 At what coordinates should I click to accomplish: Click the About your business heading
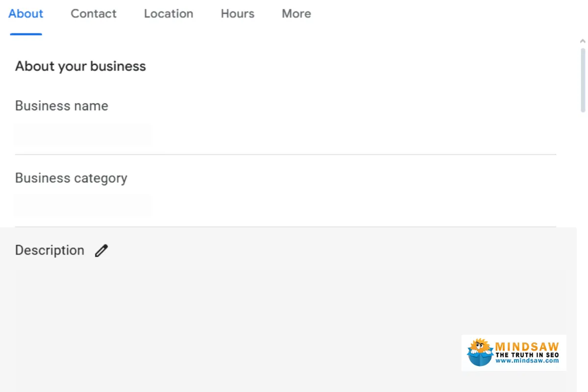coord(80,66)
